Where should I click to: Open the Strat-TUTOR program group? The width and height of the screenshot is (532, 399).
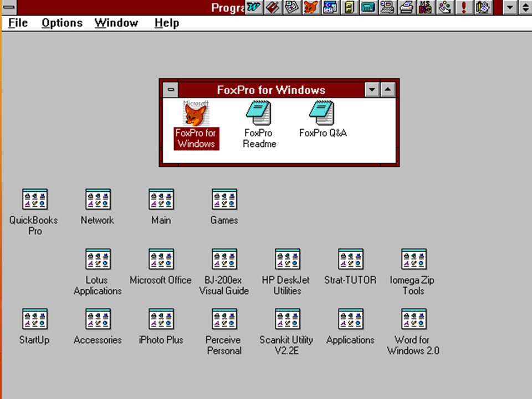pyautogui.click(x=350, y=259)
